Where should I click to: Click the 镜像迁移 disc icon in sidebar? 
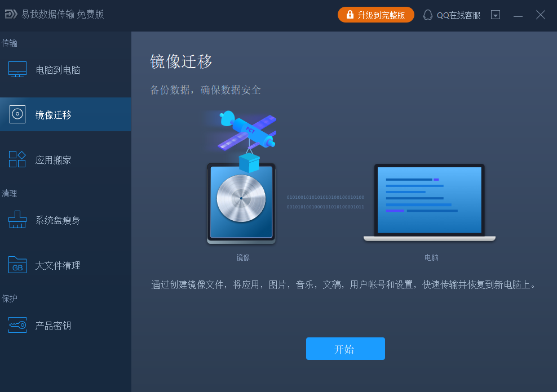17,114
